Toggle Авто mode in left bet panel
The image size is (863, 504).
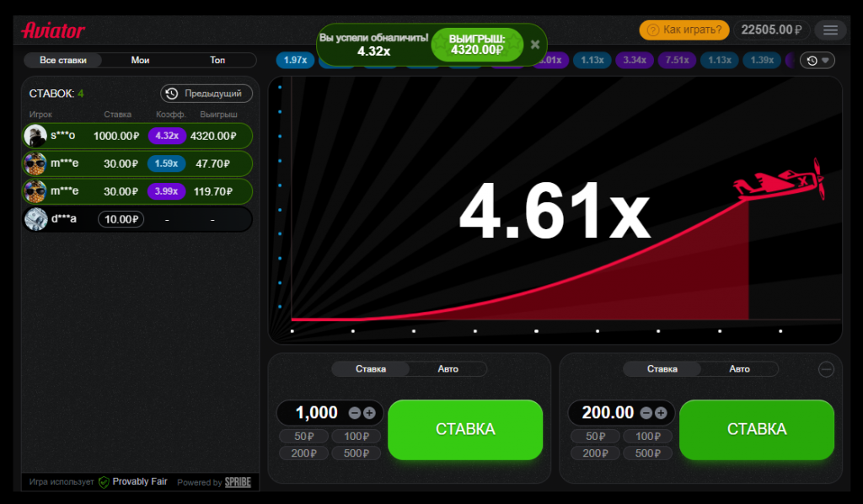pyautogui.click(x=448, y=368)
